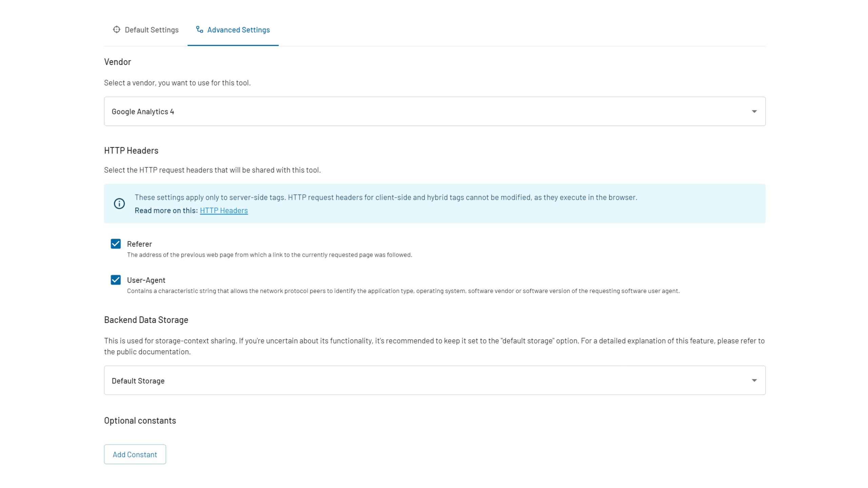Click the Advanced Settings tab icon
Viewport: 868px width, 488px height.
[x=199, y=30]
